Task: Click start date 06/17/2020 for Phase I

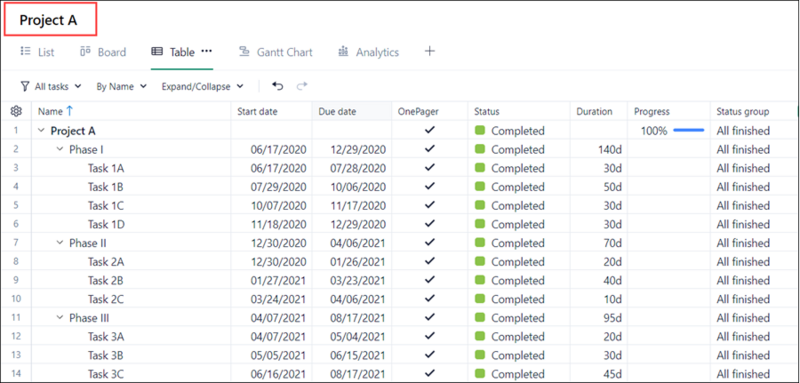Action: pos(279,149)
